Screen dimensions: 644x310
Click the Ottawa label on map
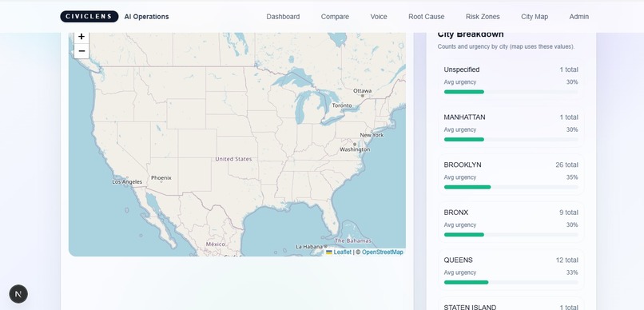(362, 91)
